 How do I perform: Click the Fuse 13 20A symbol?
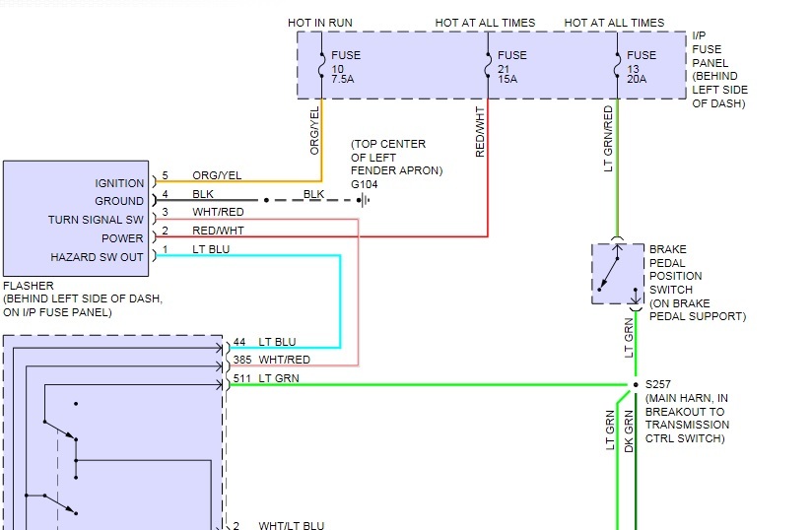pos(617,65)
